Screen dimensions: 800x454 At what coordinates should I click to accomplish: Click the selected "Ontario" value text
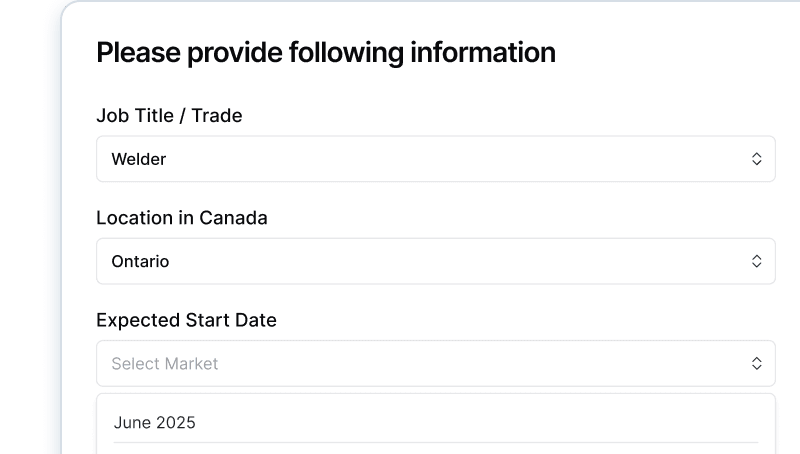coord(140,261)
